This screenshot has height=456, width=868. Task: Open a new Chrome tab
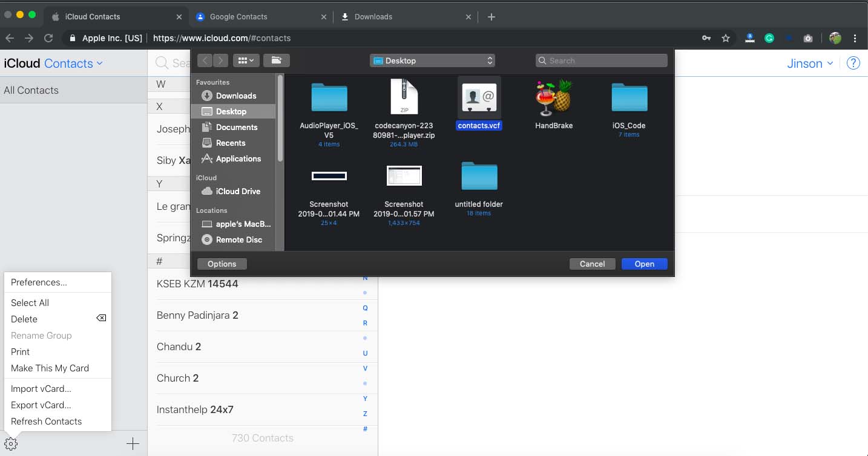(x=492, y=17)
